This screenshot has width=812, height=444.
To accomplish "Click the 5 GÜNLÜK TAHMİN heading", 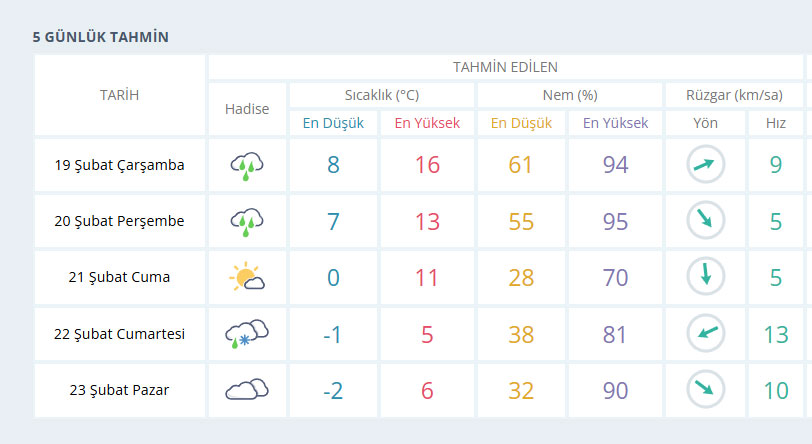I will point(100,37).
